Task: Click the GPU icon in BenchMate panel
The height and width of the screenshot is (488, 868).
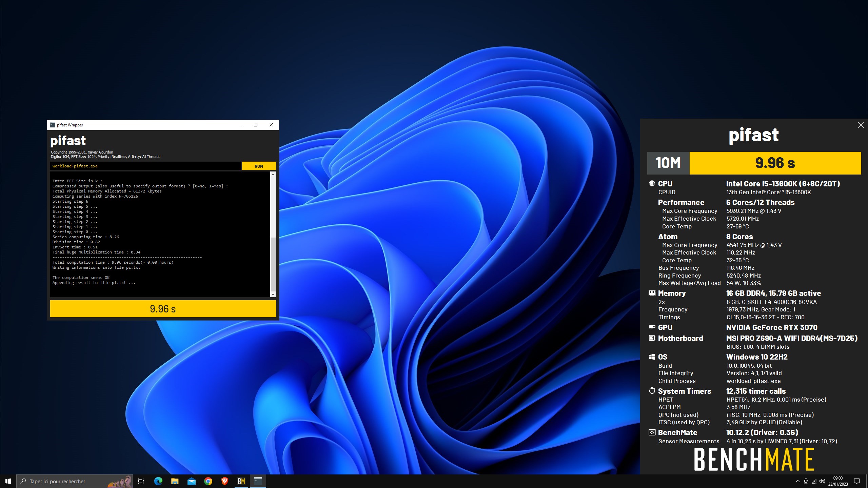Action: click(x=652, y=327)
